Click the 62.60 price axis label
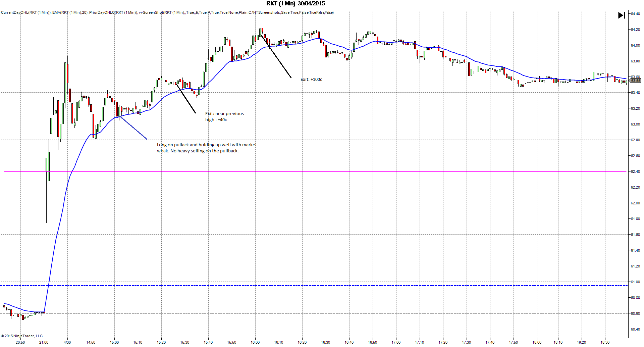Viewport: 644px width, 347px height. [635, 156]
